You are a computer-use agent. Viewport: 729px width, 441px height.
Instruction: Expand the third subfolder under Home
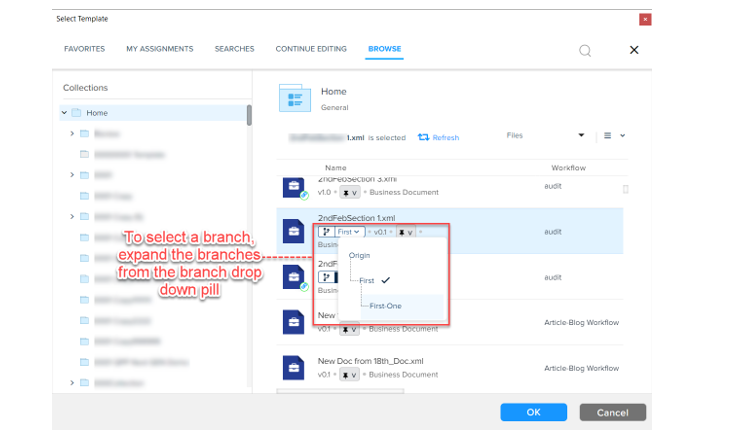(x=72, y=175)
